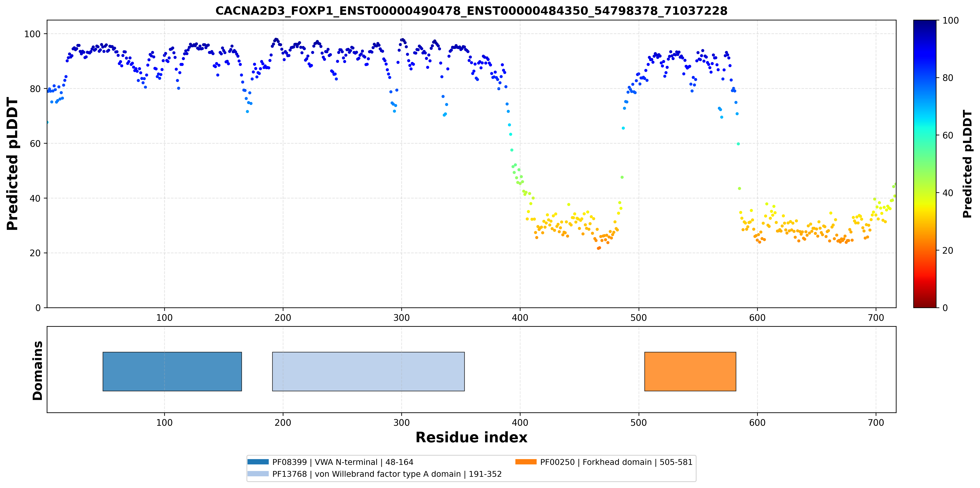Click the PF08399 blue legend swatch
This screenshot has height=488, width=980.
[258, 462]
